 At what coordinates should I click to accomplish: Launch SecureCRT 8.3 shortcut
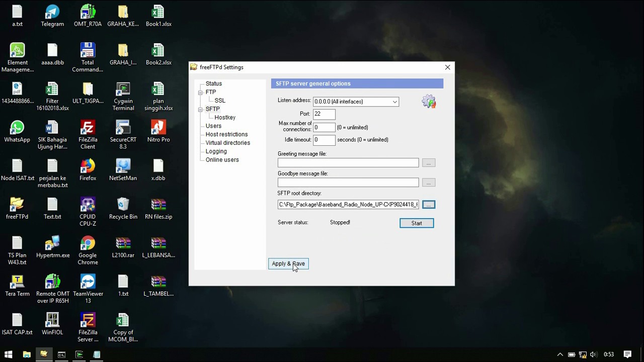point(123,135)
